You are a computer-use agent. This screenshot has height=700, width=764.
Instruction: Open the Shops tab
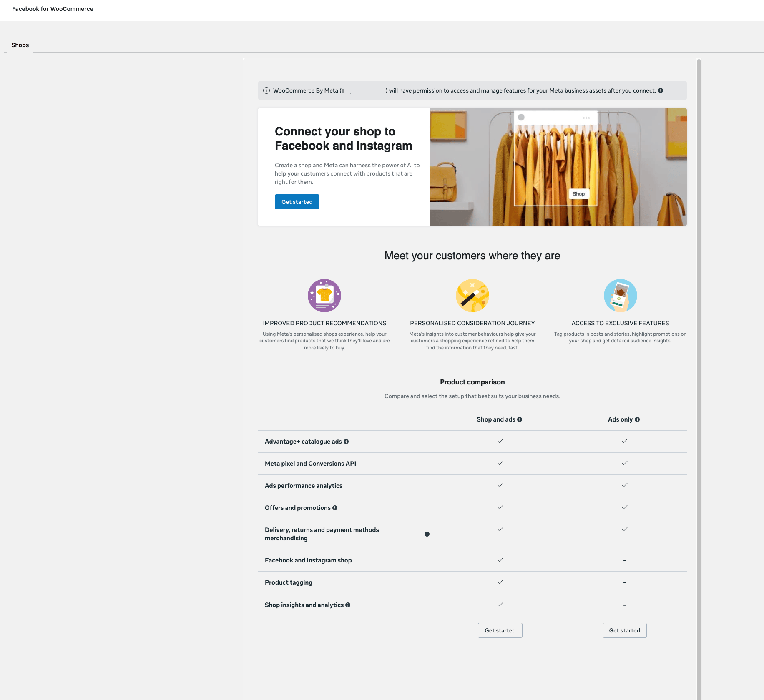[x=20, y=45]
